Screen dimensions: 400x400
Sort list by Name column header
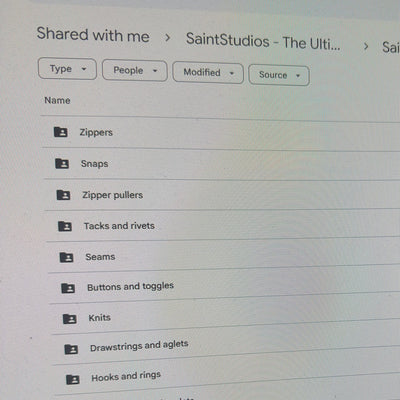click(x=57, y=100)
